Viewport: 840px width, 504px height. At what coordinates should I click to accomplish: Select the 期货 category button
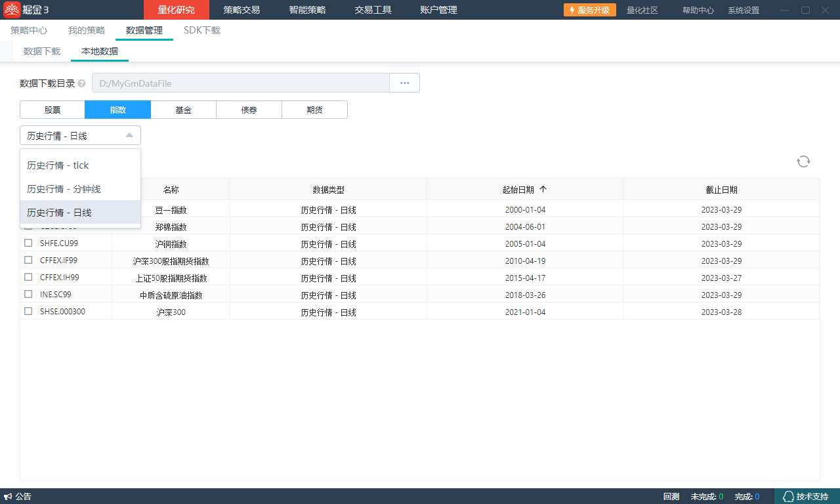pyautogui.click(x=314, y=110)
